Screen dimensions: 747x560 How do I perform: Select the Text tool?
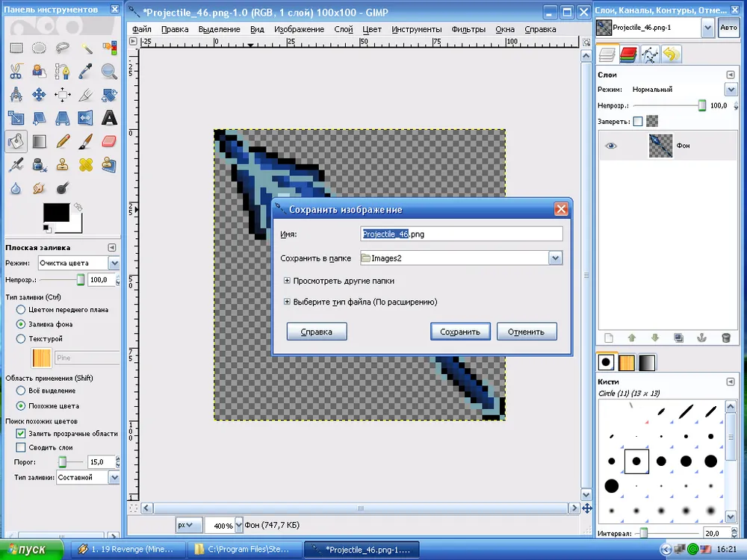[109, 118]
